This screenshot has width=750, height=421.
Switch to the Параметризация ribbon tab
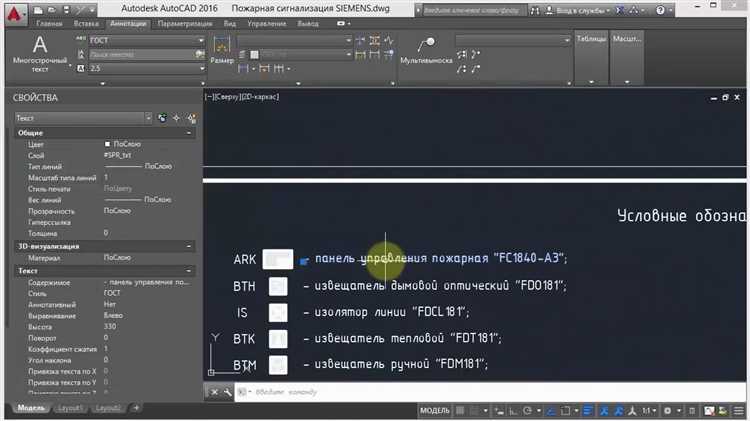click(x=185, y=23)
